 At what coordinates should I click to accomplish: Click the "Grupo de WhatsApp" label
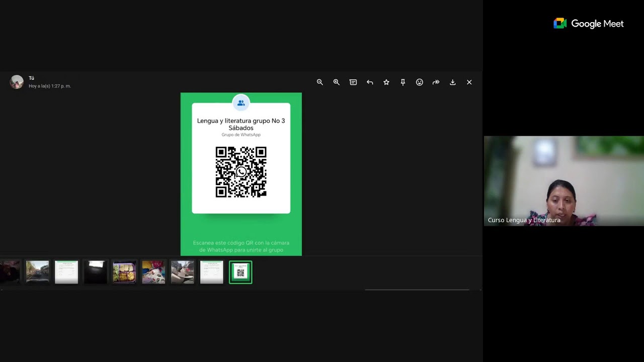tap(241, 135)
